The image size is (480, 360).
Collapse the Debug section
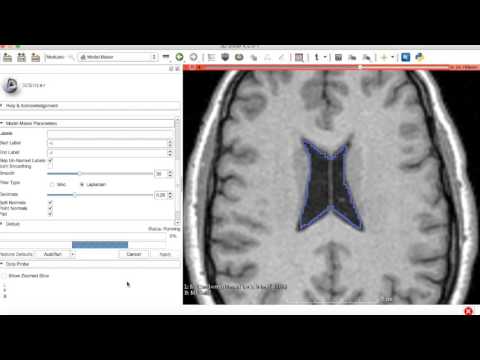[87, 224]
